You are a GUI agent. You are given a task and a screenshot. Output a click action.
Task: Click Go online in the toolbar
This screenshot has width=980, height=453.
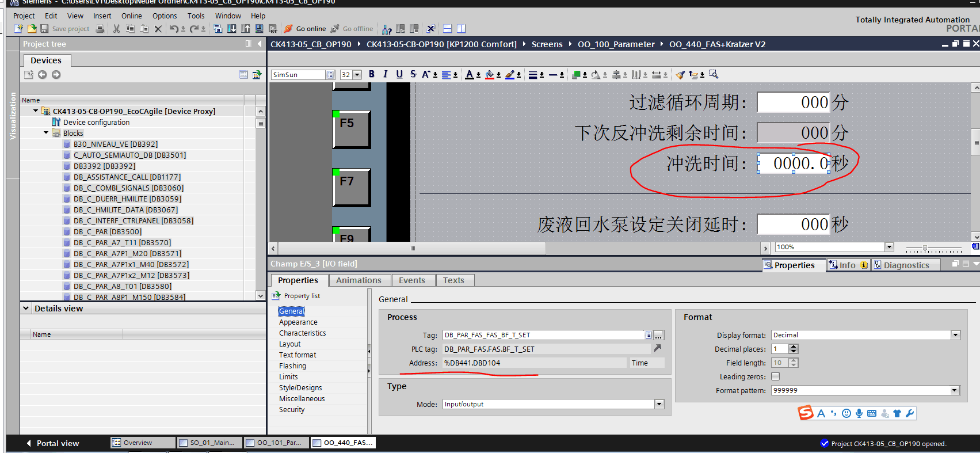305,29
